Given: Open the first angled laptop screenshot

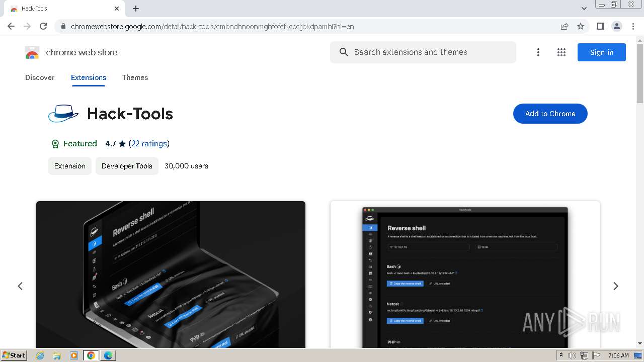Looking at the screenshot, I should point(171,275).
